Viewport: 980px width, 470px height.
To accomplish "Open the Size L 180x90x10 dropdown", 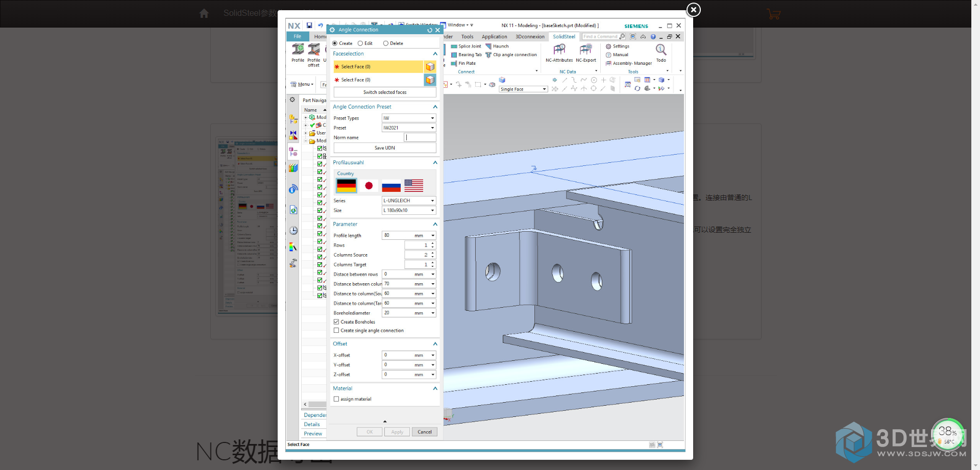I will [x=409, y=211].
